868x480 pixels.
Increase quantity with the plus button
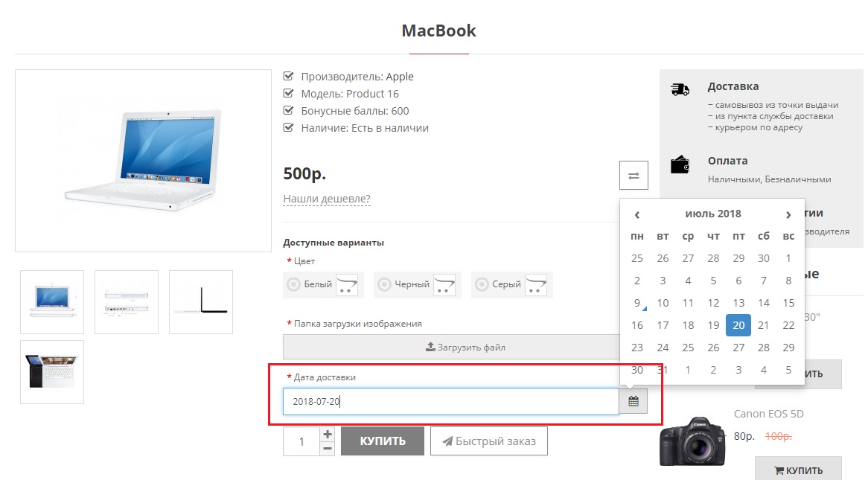(327, 434)
